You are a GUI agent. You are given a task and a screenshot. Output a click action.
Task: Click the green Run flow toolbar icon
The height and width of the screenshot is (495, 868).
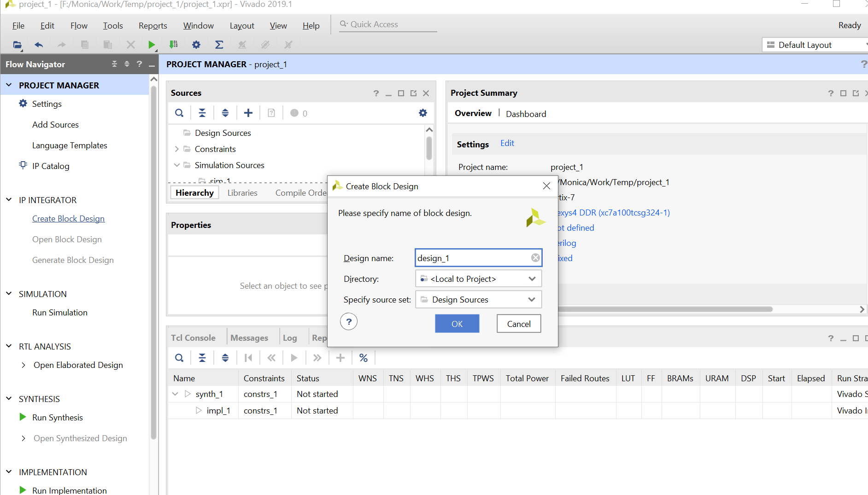click(152, 45)
